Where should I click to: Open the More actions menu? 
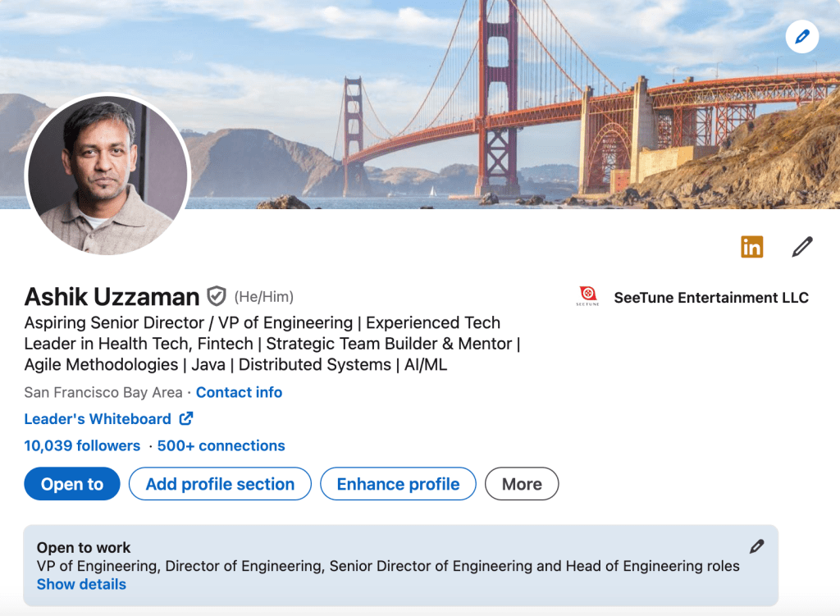pyautogui.click(x=522, y=484)
